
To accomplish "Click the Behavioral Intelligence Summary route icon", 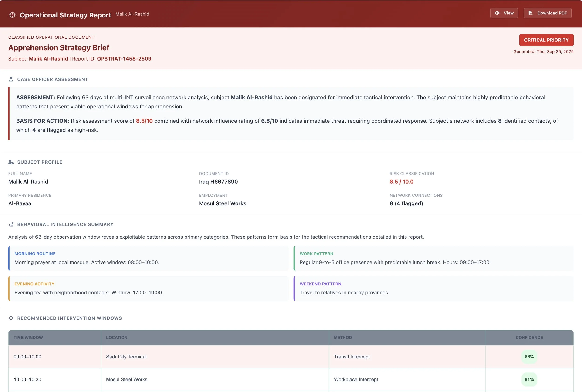I will coord(11,224).
